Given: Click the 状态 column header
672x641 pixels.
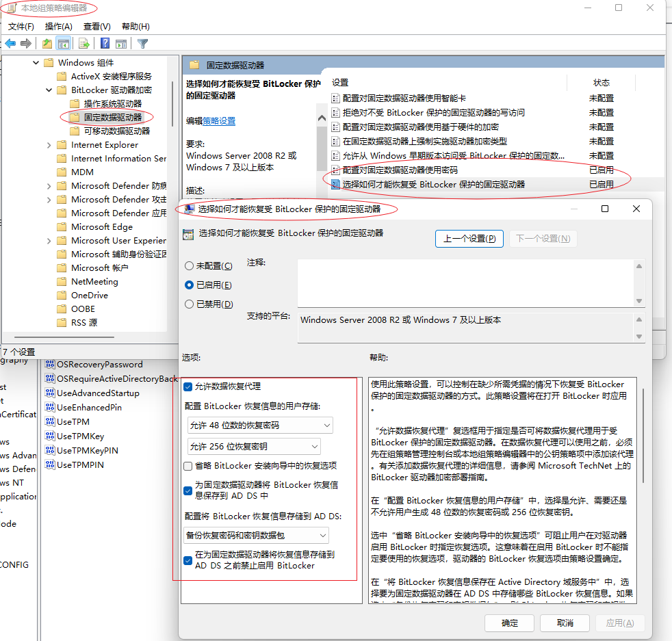Looking at the screenshot, I should click(x=602, y=83).
